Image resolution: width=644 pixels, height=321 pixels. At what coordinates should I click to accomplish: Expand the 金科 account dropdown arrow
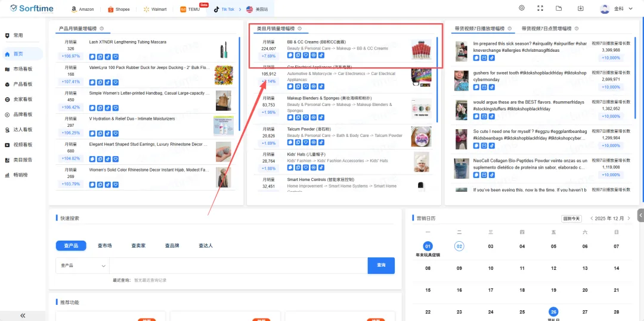coord(630,8)
